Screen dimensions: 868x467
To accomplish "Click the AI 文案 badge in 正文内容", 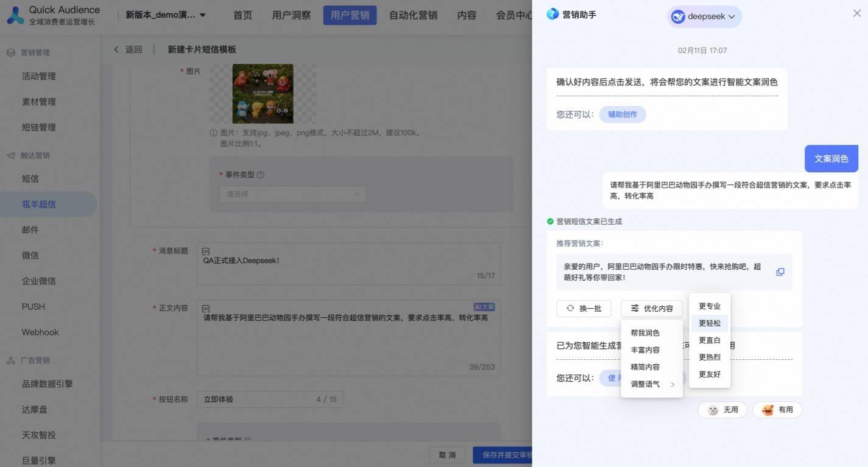I will click(485, 307).
